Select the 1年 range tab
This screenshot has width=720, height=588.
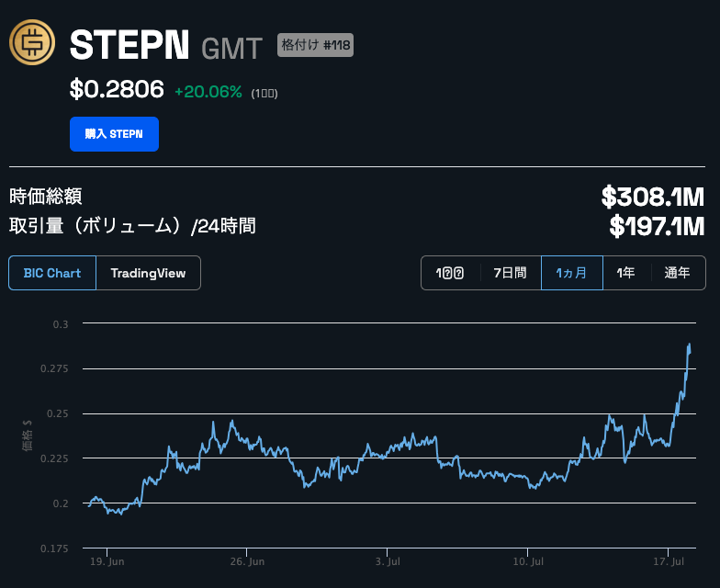point(626,273)
